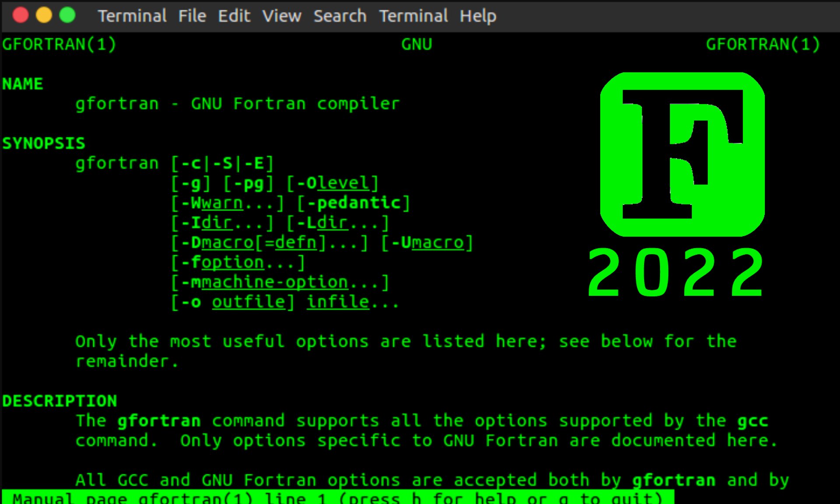840x504 pixels.
Task: Click the green maximize window button
Action: coord(67,15)
